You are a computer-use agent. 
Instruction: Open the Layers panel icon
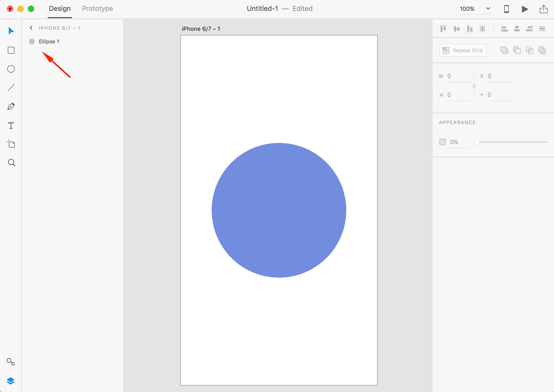(11, 381)
